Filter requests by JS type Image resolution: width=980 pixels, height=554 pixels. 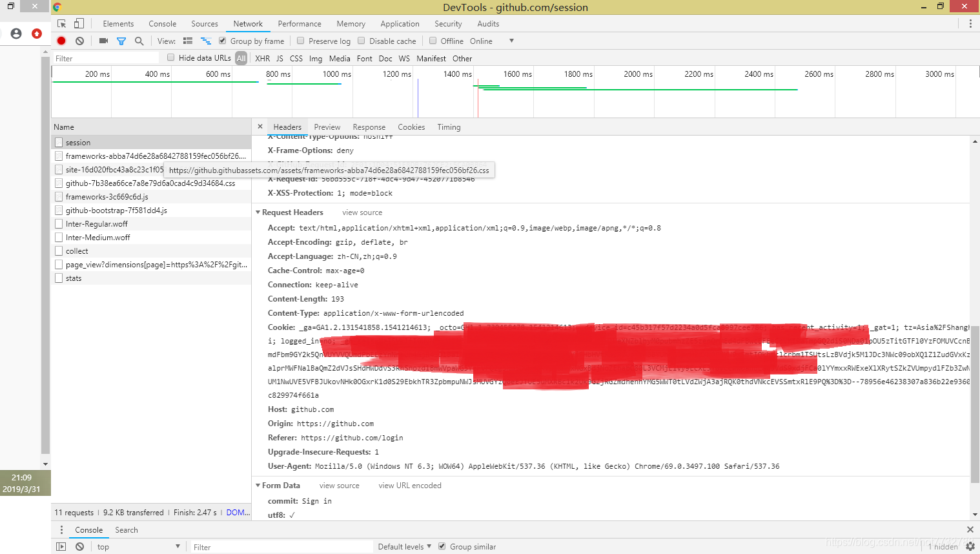click(280, 58)
